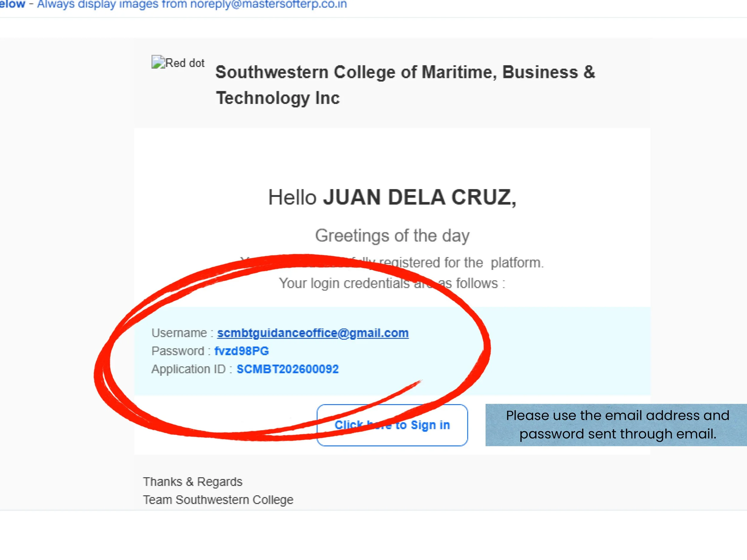Click the 'Click here to Sign in' button
The height and width of the screenshot is (560, 747).
(392, 425)
